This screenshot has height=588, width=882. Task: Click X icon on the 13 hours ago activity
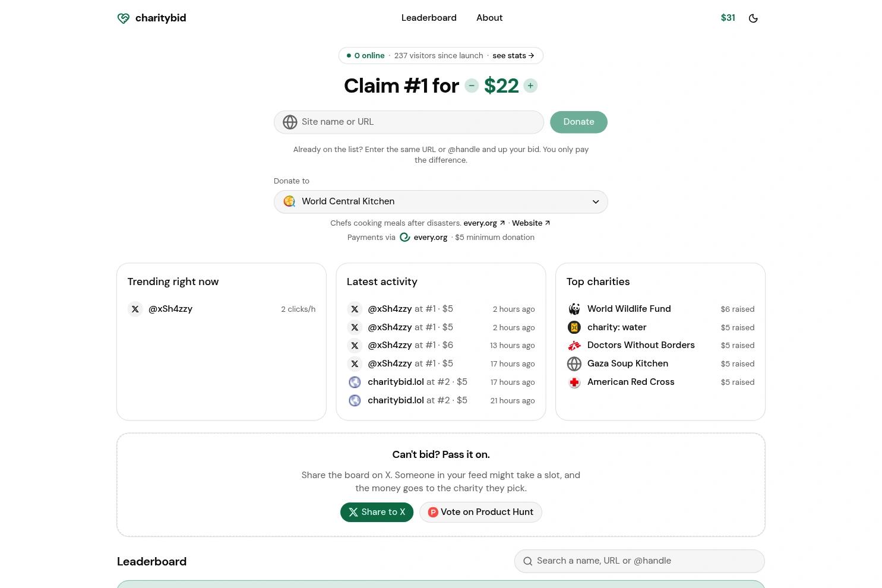point(355,346)
